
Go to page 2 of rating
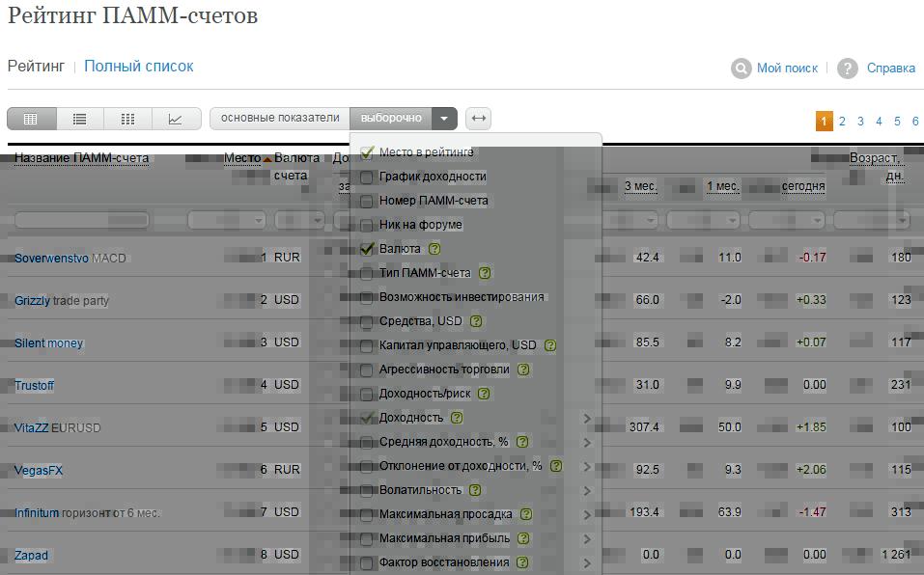pyautogui.click(x=842, y=122)
